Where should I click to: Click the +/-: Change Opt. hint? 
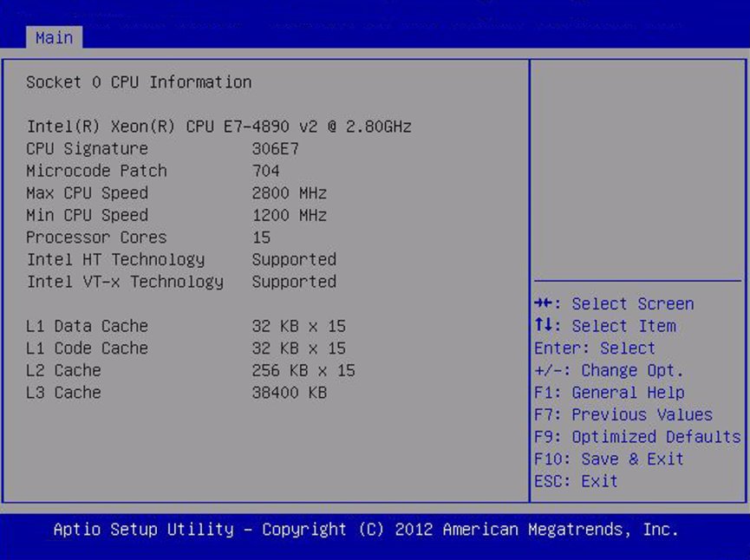609,370
